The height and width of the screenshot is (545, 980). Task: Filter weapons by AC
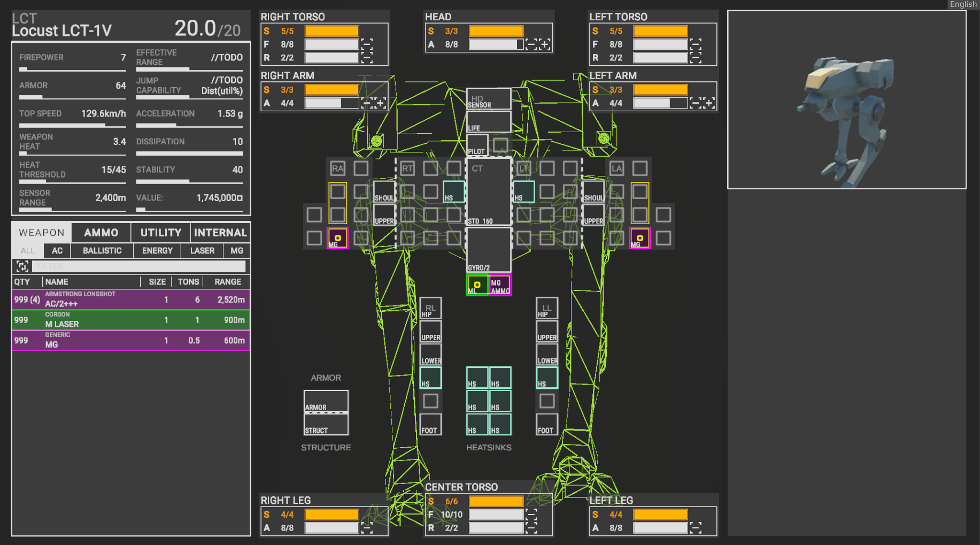57,251
